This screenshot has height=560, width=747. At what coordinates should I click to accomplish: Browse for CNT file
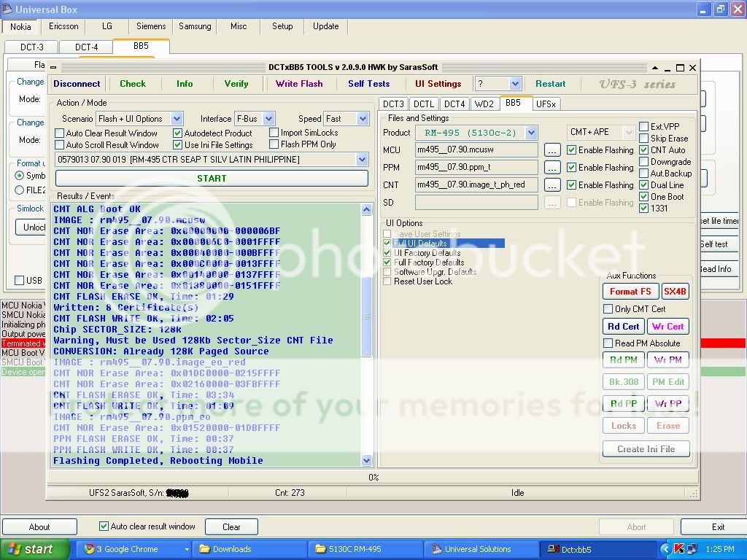point(552,184)
